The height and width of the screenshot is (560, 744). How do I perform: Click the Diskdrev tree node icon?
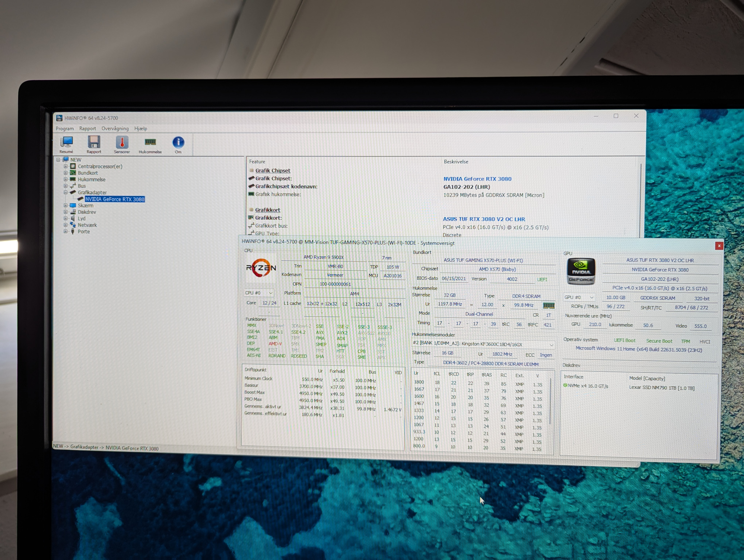pos(73,212)
